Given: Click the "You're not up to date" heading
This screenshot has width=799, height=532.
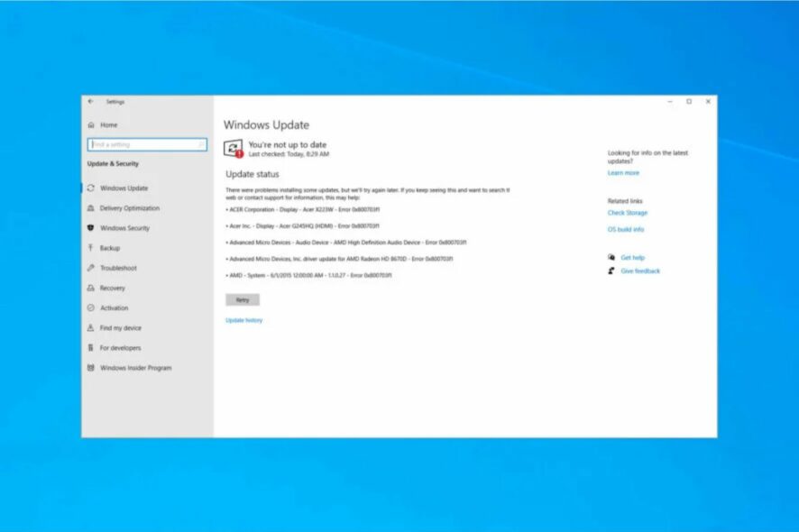Looking at the screenshot, I should (x=288, y=144).
